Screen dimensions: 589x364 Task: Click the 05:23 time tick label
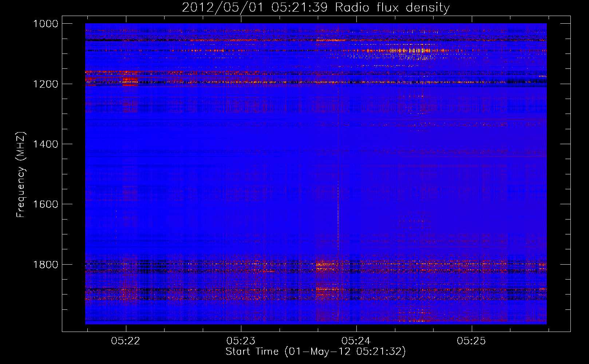(241, 341)
